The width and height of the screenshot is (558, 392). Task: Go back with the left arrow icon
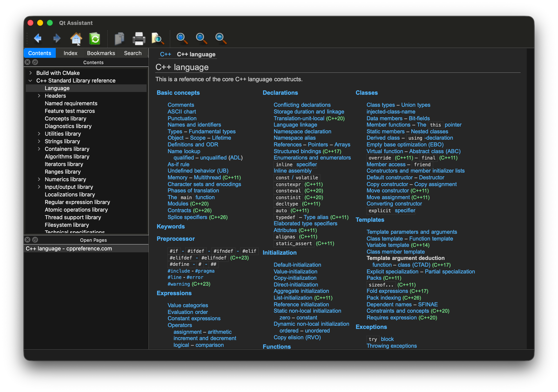click(x=38, y=38)
